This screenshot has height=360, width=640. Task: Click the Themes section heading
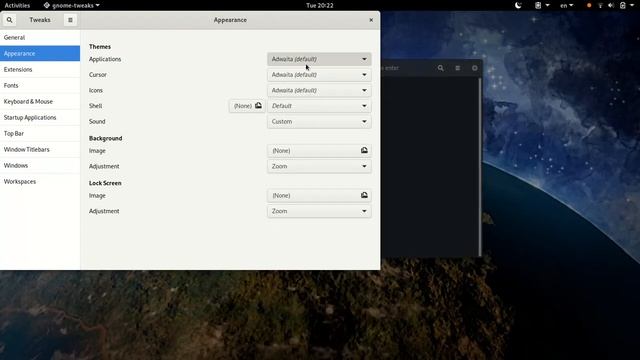(x=100, y=47)
